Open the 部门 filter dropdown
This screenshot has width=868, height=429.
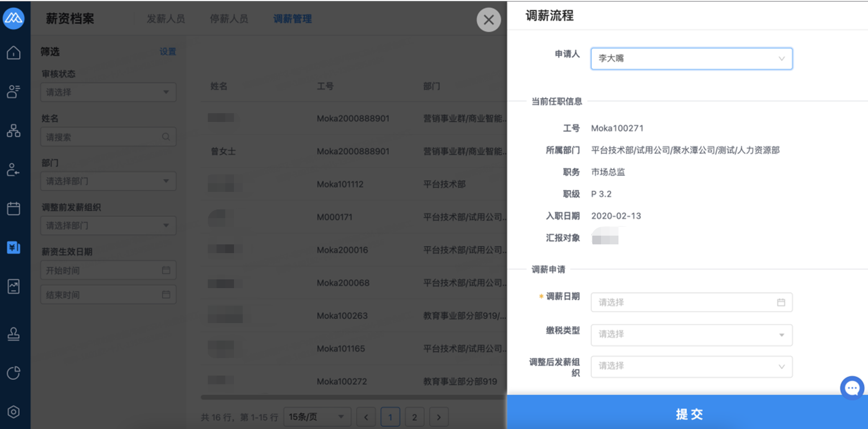(108, 181)
